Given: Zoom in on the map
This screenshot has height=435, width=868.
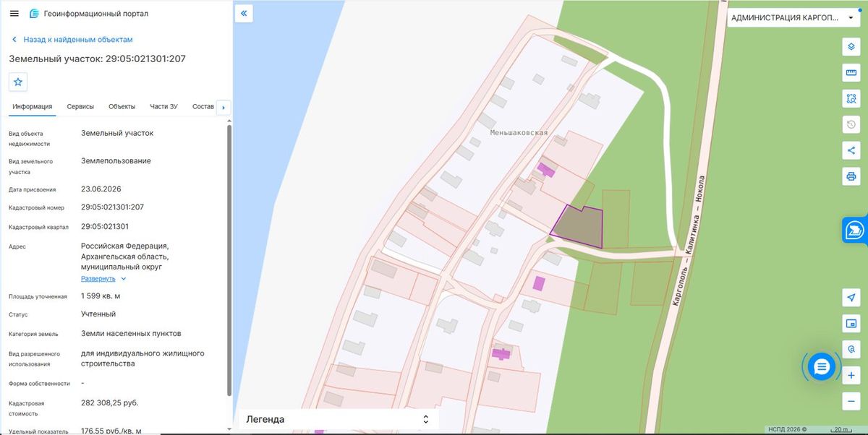Looking at the screenshot, I should 851,376.
